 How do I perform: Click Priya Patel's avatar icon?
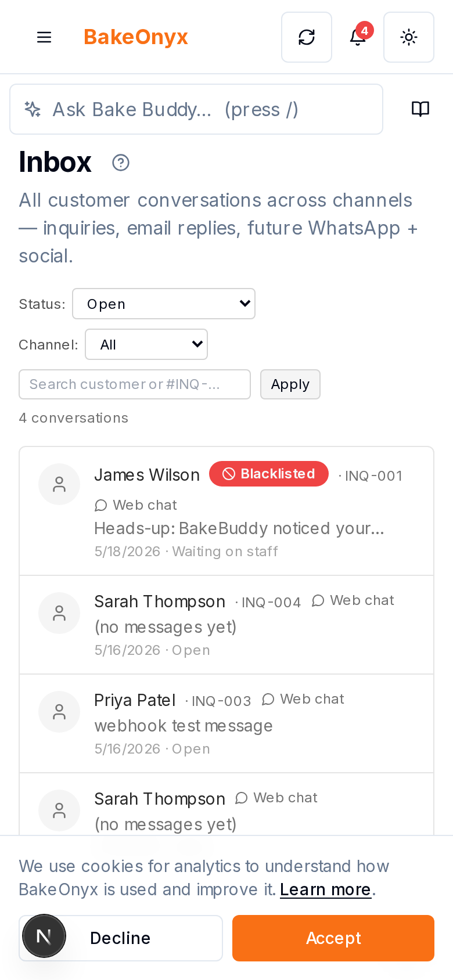59,712
